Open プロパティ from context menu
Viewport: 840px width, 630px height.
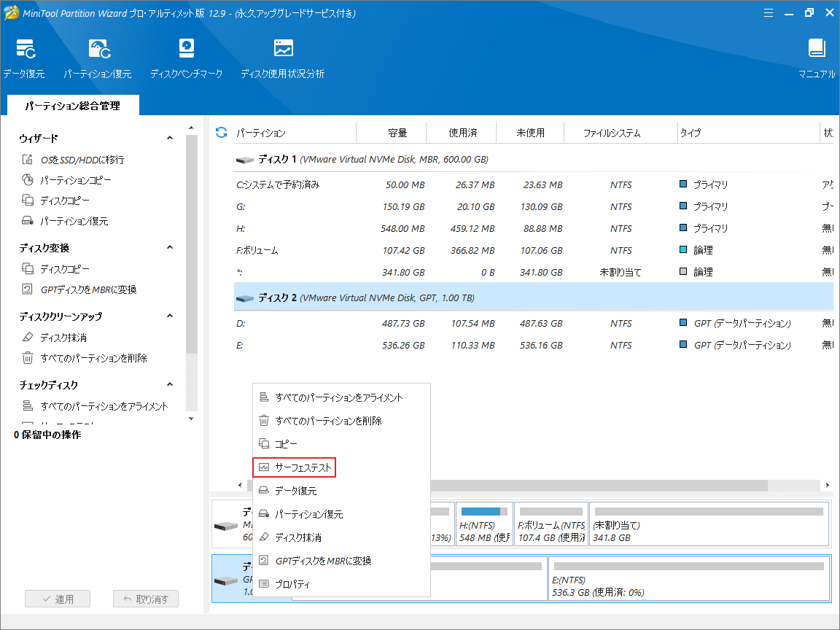click(341, 584)
